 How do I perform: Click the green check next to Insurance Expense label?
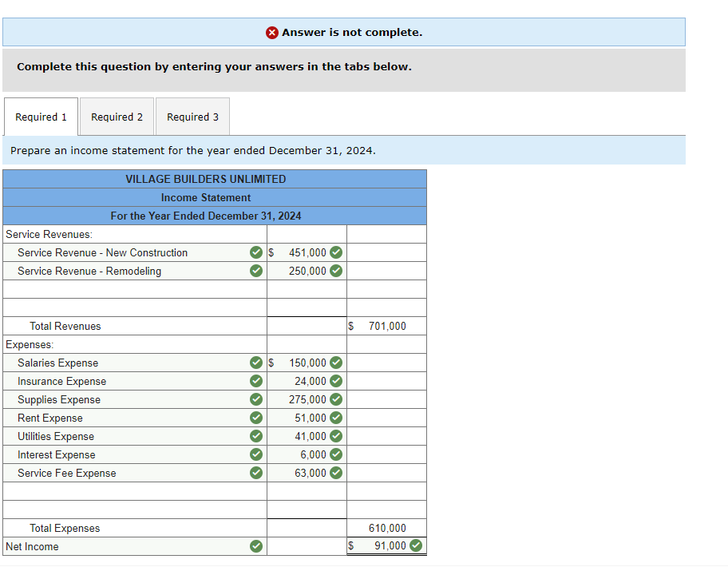tap(255, 381)
